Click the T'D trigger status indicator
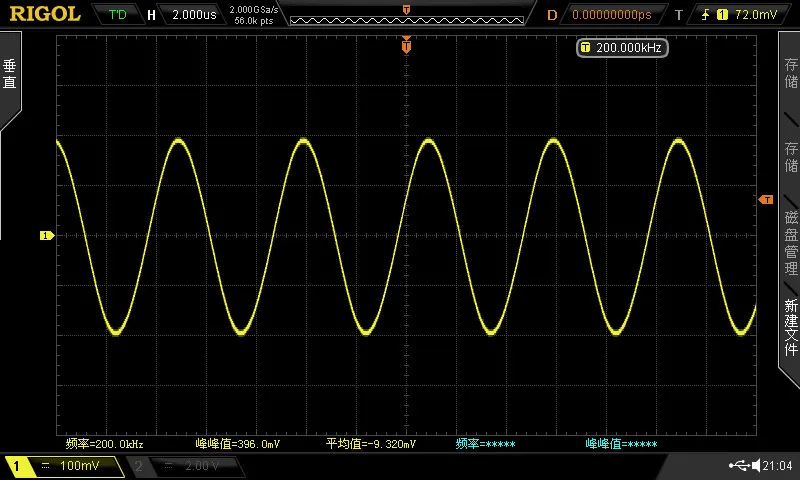800x480 pixels. click(117, 14)
